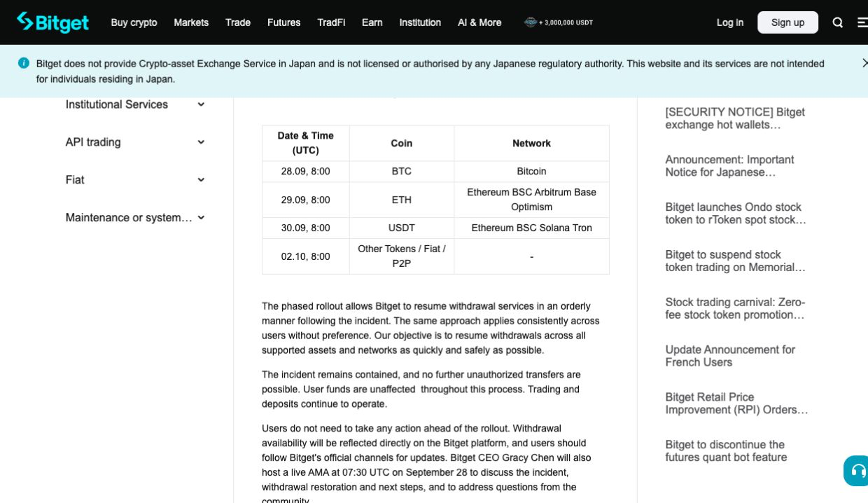Click the info icon in the notice banner
Screen dimensions: 868x503
24,63
